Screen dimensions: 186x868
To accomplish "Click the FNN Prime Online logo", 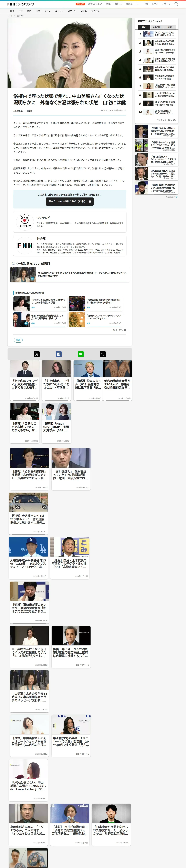I will tap(20, 4).
